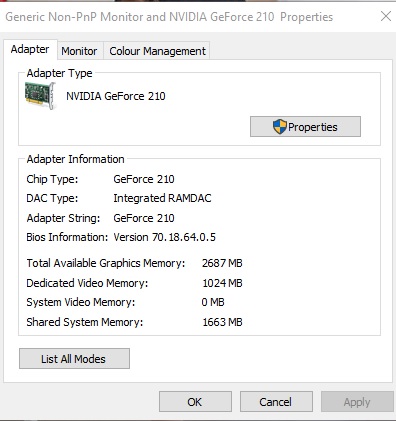Click the greyed Apply button
Image resolution: width=396 pixels, height=421 pixels.
tap(357, 402)
